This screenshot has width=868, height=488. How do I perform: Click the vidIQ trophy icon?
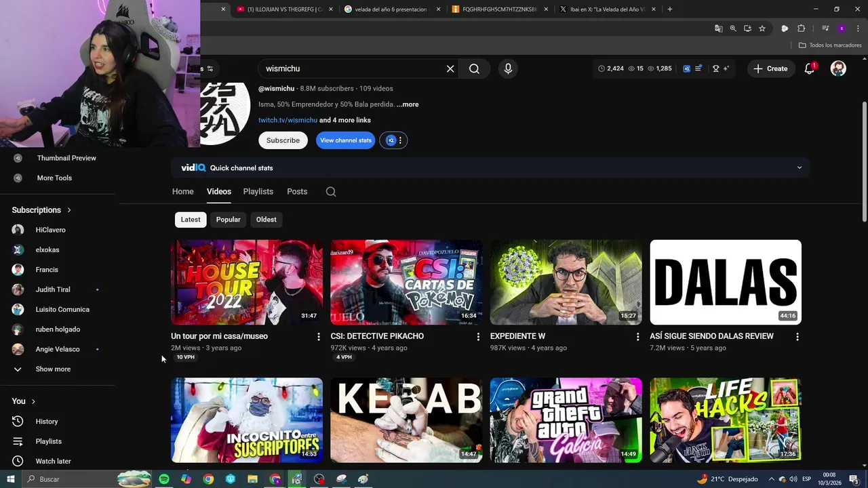(x=715, y=68)
